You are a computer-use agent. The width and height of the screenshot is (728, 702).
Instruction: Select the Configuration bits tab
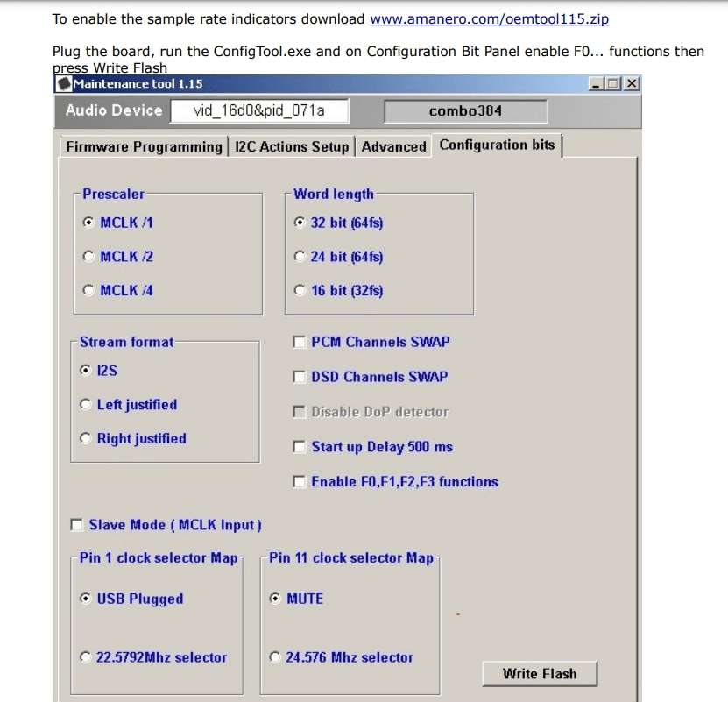click(x=497, y=145)
